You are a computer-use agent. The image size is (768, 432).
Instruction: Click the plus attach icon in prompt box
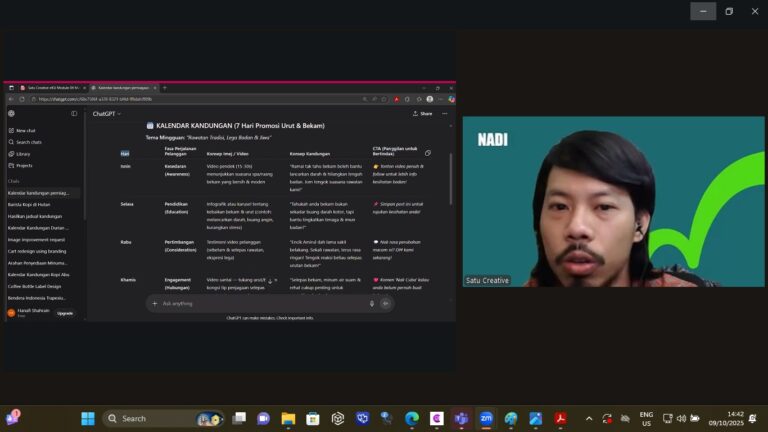[x=155, y=303]
